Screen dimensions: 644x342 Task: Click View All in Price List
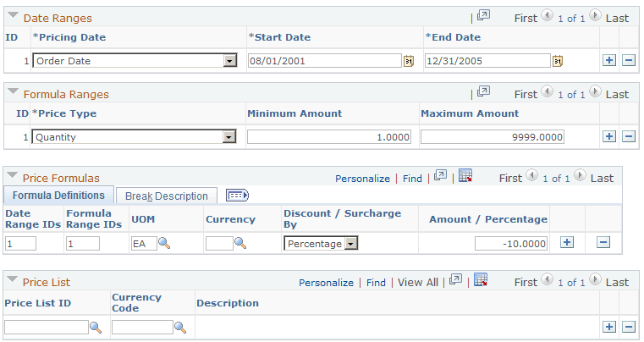(x=418, y=283)
